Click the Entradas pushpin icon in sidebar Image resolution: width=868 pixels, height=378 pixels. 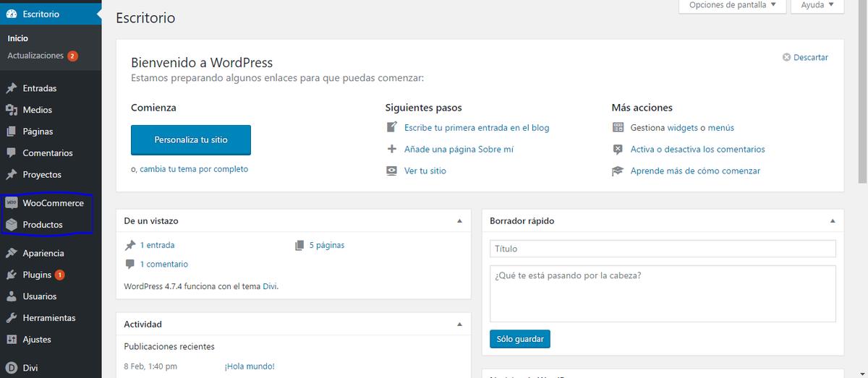click(11, 88)
